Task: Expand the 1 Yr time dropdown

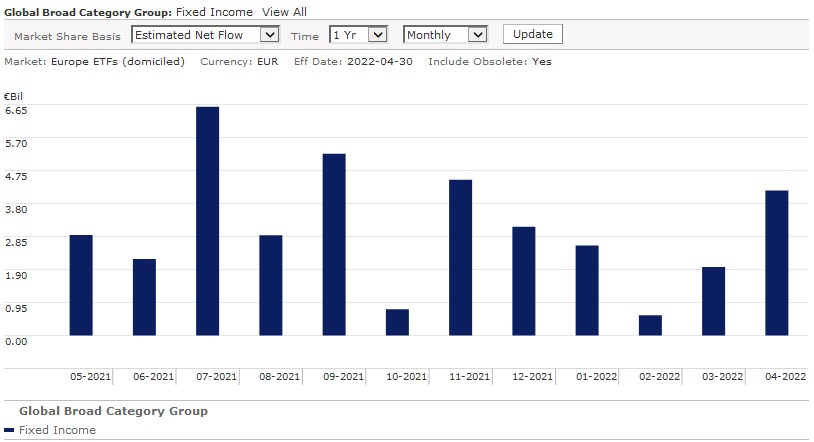Action: (358, 35)
